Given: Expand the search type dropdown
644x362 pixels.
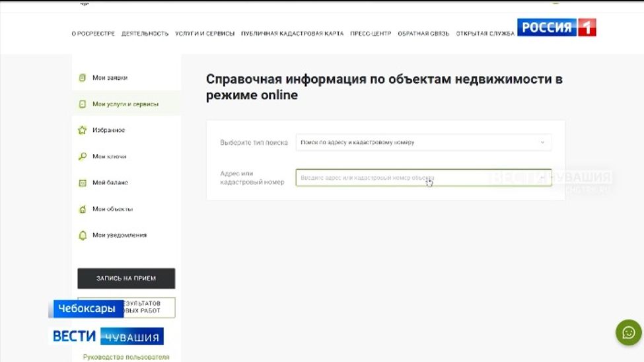Looking at the screenshot, I should 423,143.
